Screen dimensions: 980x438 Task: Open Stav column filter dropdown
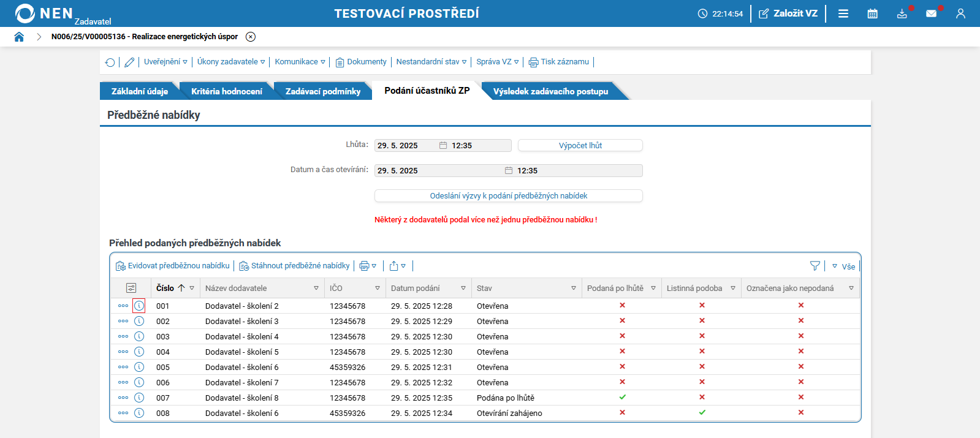click(574, 288)
